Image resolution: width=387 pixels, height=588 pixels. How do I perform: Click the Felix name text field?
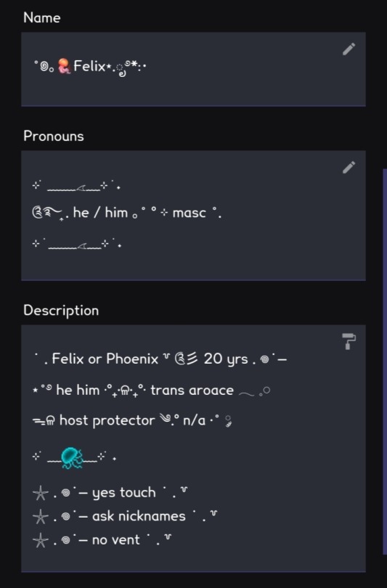(x=193, y=70)
